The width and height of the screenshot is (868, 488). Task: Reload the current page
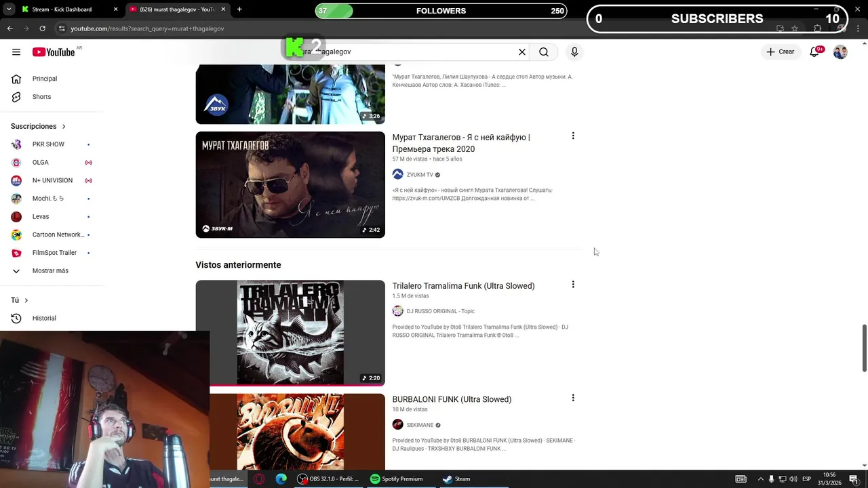(42, 28)
